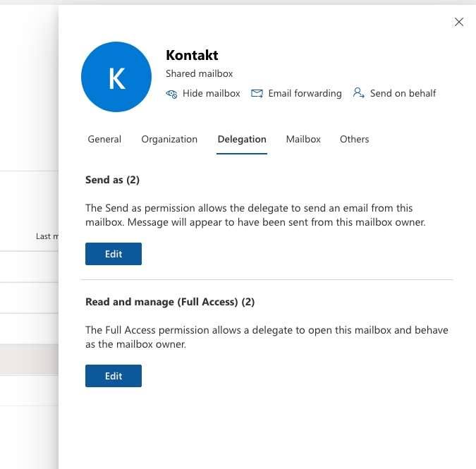Open the Mailbox tab

click(303, 139)
